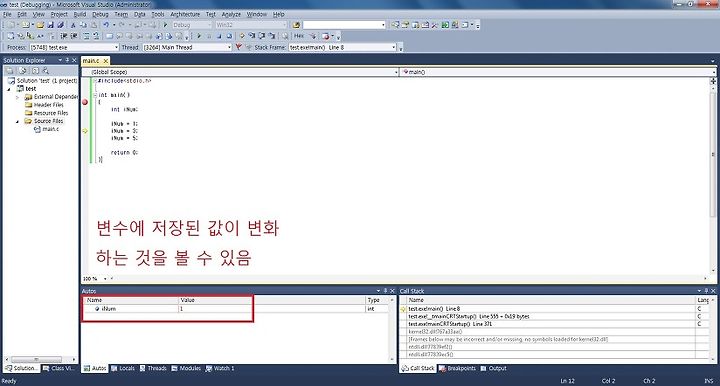Screen dimensions: 720x386
Task: Click the Step Into icon
Action: pyautogui.click(x=252, y=36)
